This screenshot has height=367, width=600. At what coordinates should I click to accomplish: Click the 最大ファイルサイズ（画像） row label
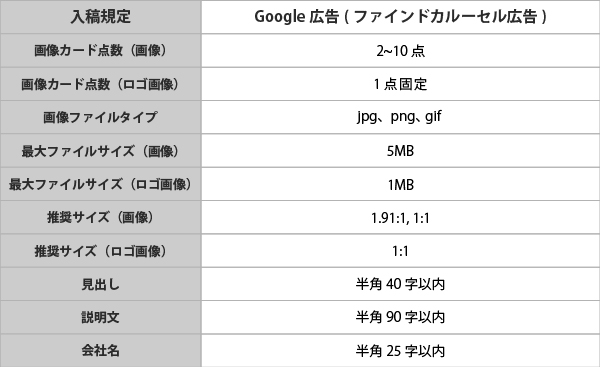click(x=101, y=151)
